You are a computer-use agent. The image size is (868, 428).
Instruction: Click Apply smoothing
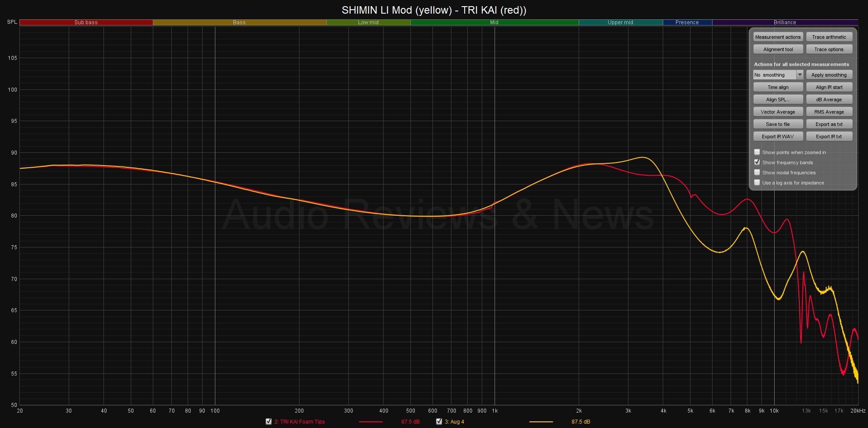829,75
